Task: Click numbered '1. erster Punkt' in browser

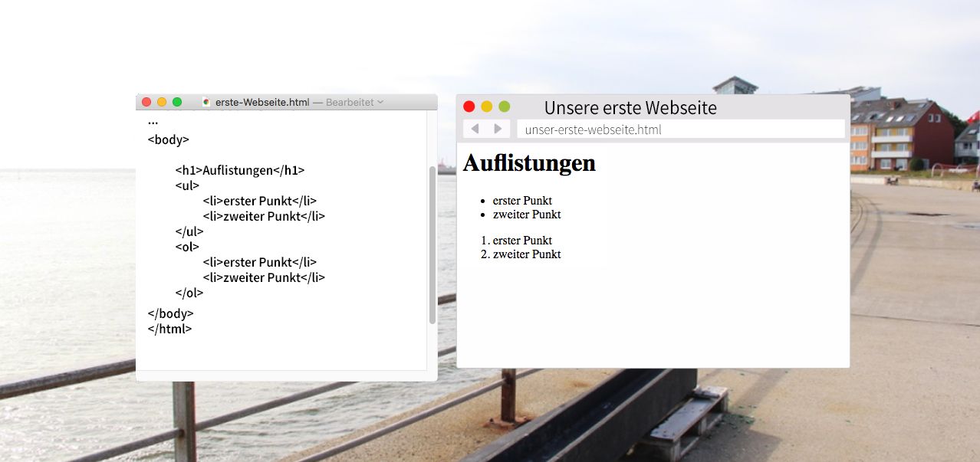Action: 517,241
